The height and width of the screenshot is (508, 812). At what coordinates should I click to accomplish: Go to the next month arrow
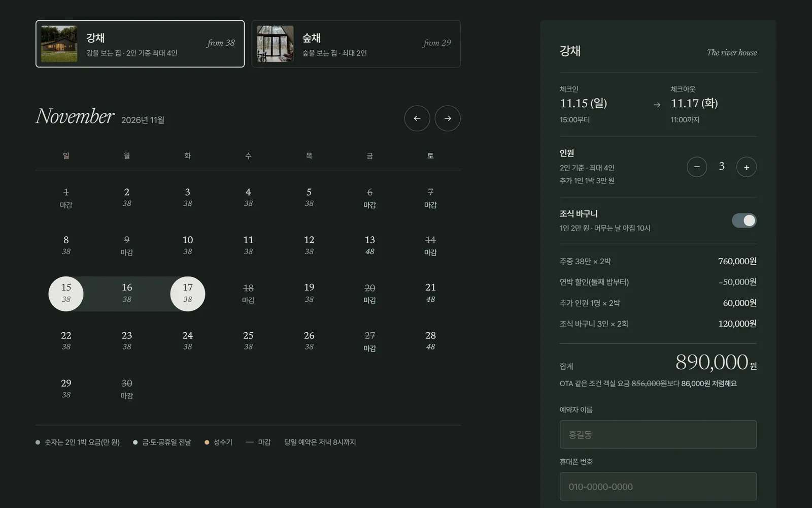click(448, 118)
